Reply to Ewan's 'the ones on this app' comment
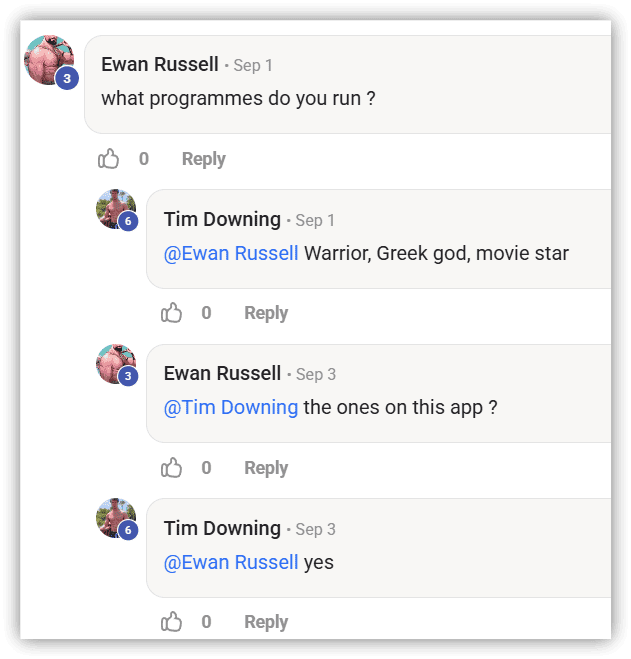This screenshot has height=659, width=631. pyautogui.click(x=266, y=468)
